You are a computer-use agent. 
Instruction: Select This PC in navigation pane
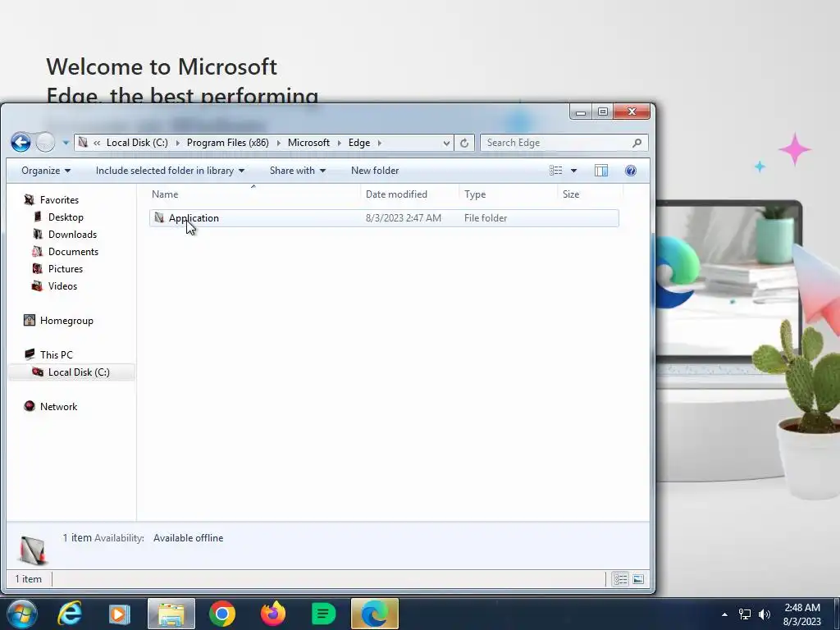56,354
